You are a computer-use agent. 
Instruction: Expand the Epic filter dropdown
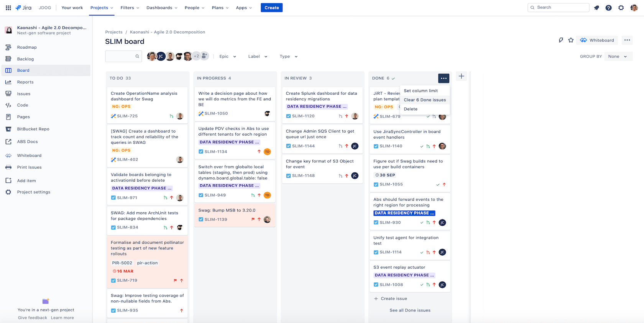tap(228, 56)
